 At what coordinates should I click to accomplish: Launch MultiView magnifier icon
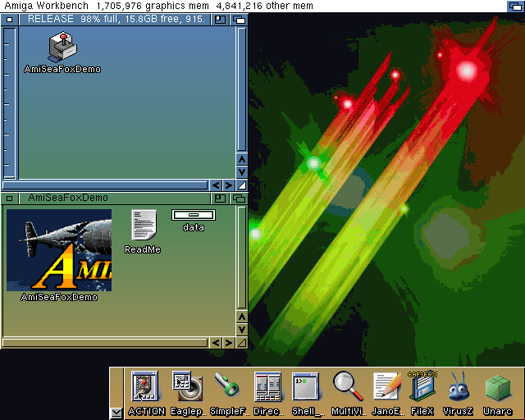pos(348,386)
